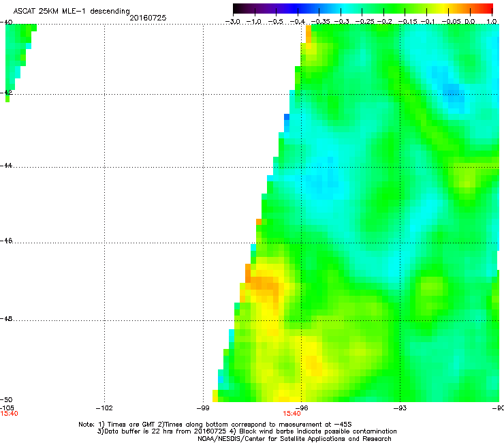Click the colorbar label -0.25
The width and height of the screenshot is (504, 443).
[x=365, y=22]
